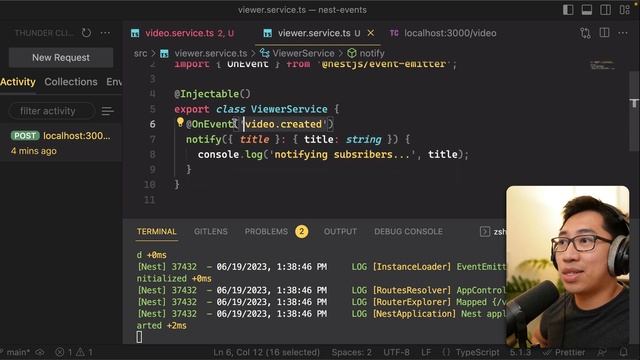Image resolution: width=640 pixels, height=360 pixels.
Task: Refresh the Thunder Client panel
Action: 86,33
